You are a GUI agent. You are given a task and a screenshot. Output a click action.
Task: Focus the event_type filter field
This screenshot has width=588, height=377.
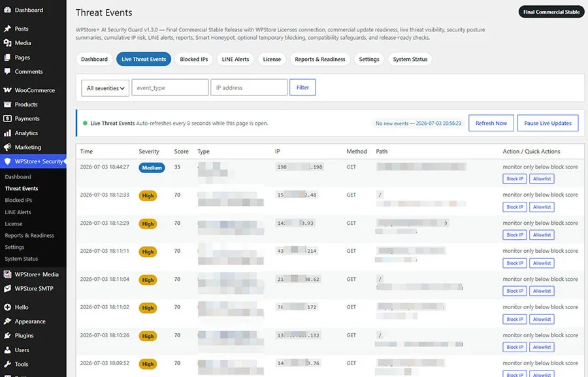tap(170, 88)
